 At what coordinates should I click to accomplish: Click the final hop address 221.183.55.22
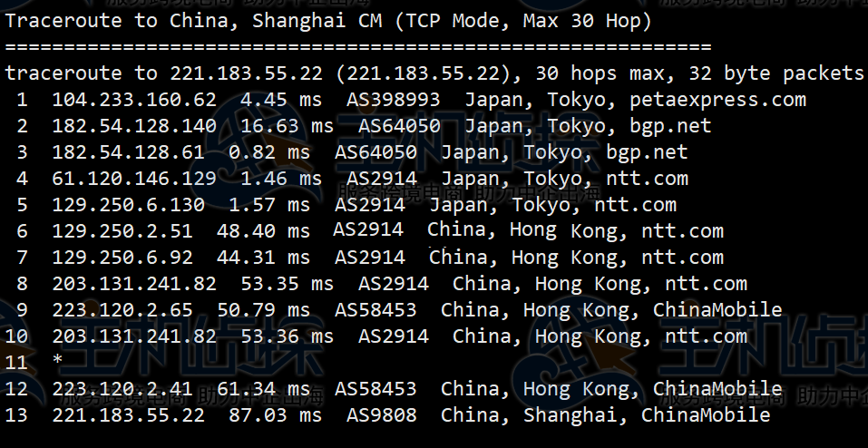tap(129, 415)
